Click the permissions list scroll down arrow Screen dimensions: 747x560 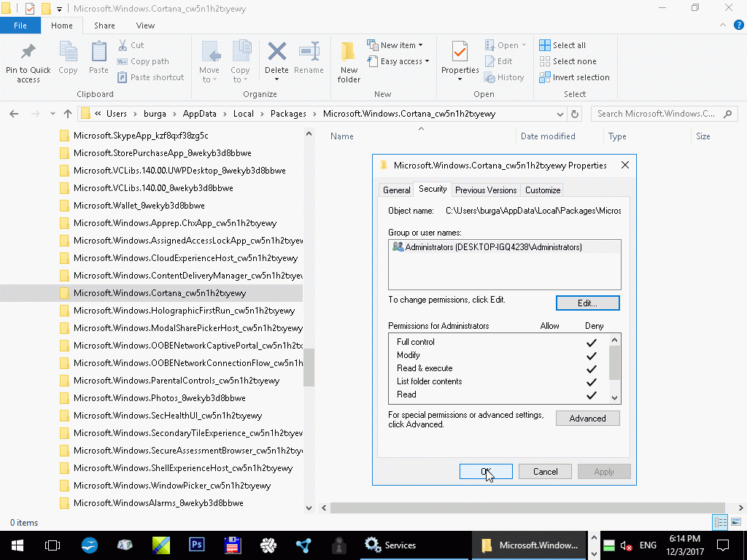tap(614, 398)
